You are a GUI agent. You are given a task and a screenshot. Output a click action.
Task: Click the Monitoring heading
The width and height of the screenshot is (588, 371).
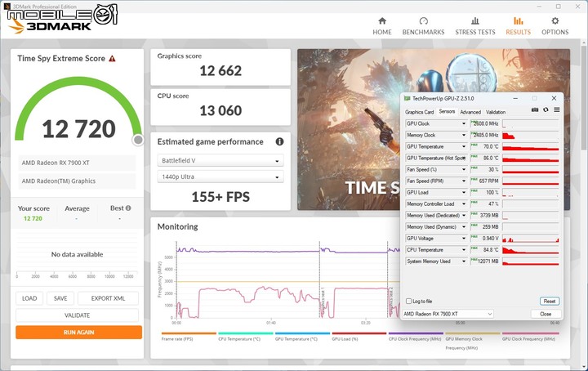[x=177, y=226]
